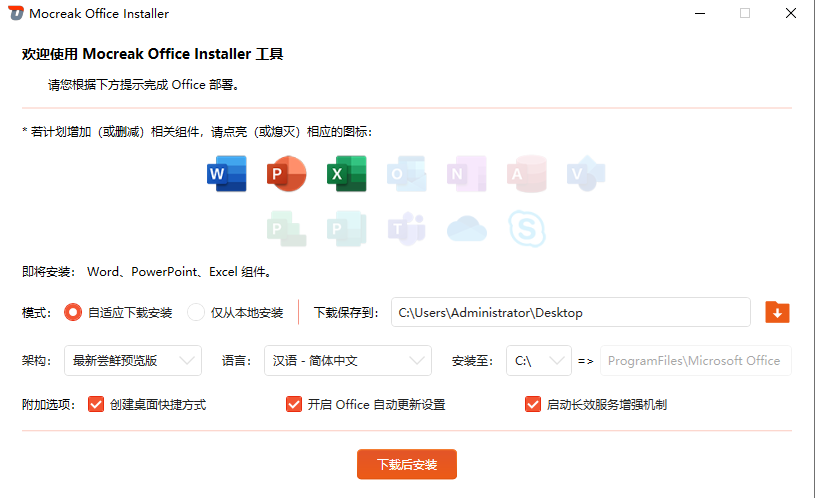
Task: Enable the Access component icon
Action: (x=527, y=174)
